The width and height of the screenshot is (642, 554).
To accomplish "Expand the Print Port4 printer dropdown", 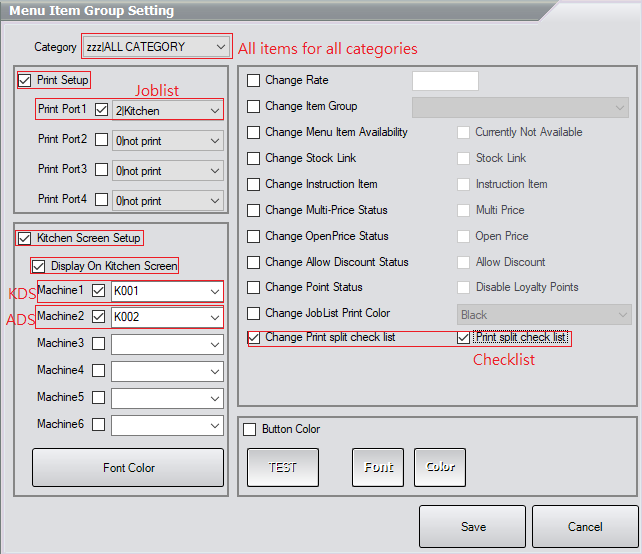I will pos(167,201).
